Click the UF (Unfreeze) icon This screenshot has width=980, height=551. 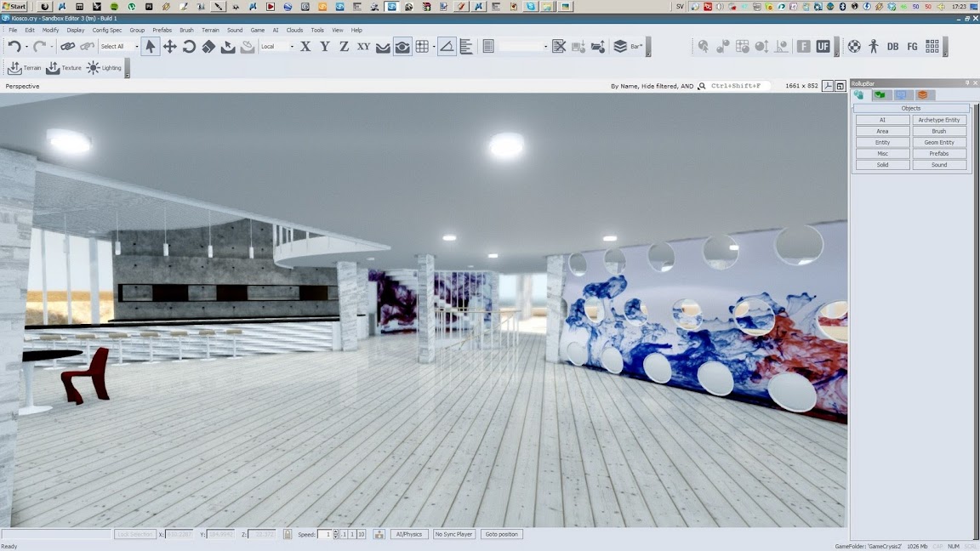(823, 46)
